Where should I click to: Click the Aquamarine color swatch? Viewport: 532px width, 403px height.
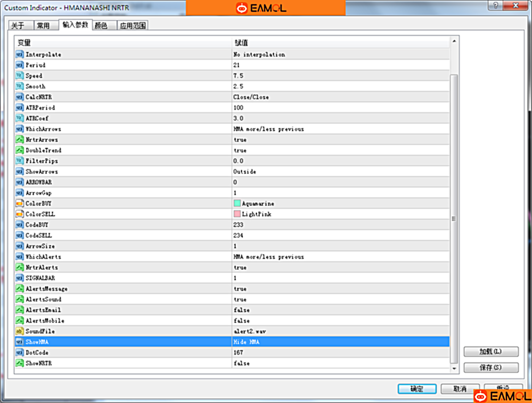pyautogui.click(x=237, y=203)
